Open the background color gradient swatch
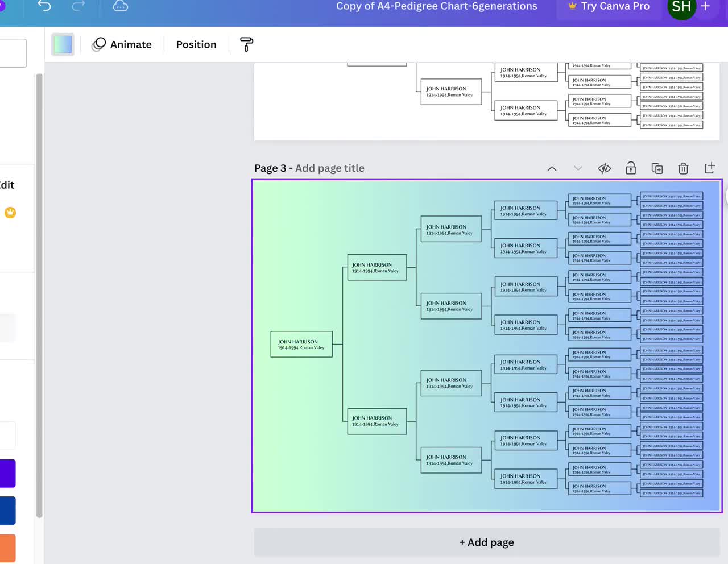The image size is (728, 564). click(x=63, y=44)
